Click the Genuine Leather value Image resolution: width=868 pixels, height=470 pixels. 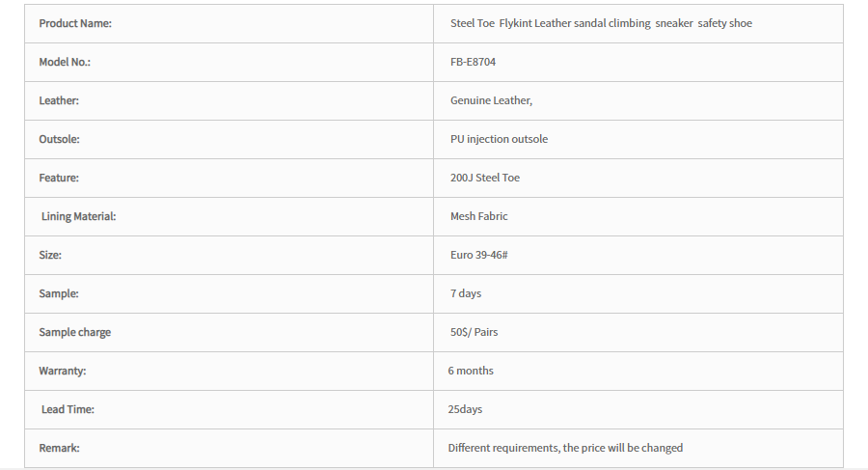tap(491, 100)
